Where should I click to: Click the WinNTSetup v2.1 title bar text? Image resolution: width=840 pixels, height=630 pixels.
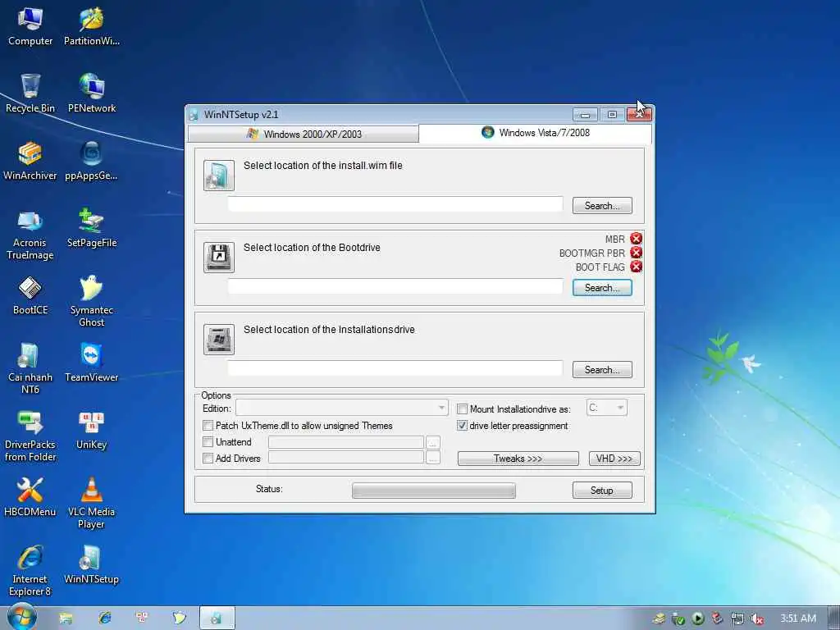[x=241, y=115]
